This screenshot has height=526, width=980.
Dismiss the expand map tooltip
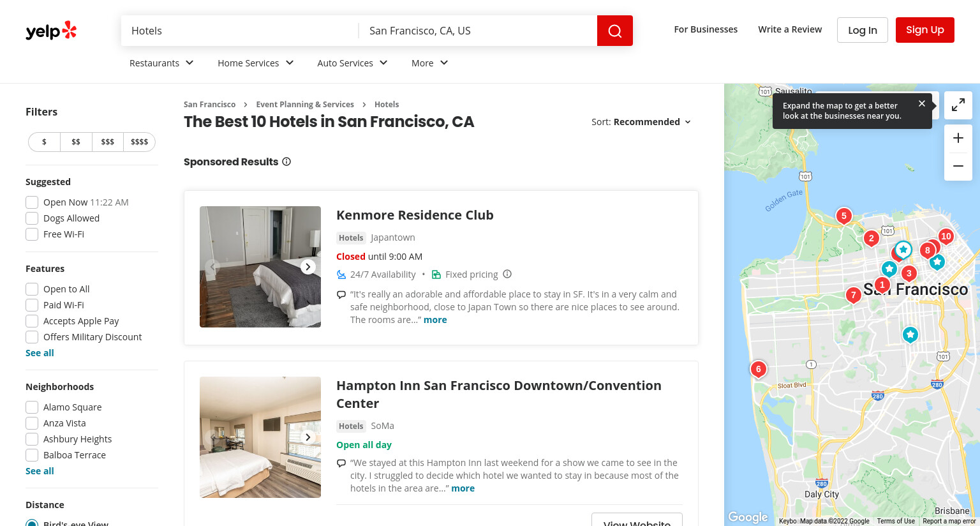pos(921,103)
